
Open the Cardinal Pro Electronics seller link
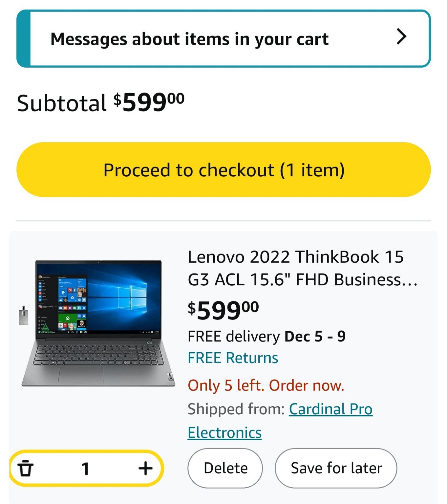(280, 421)
